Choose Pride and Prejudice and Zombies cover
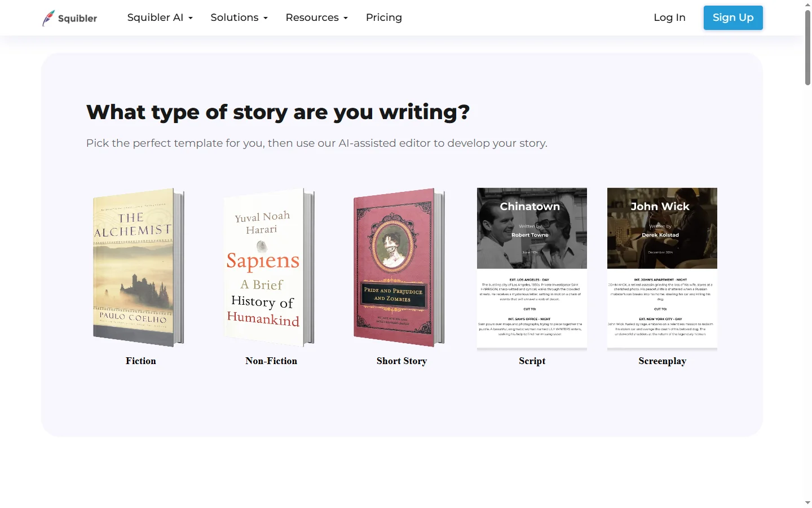The width and height of the screenshot is (812, 508). (x=399, y=268)
